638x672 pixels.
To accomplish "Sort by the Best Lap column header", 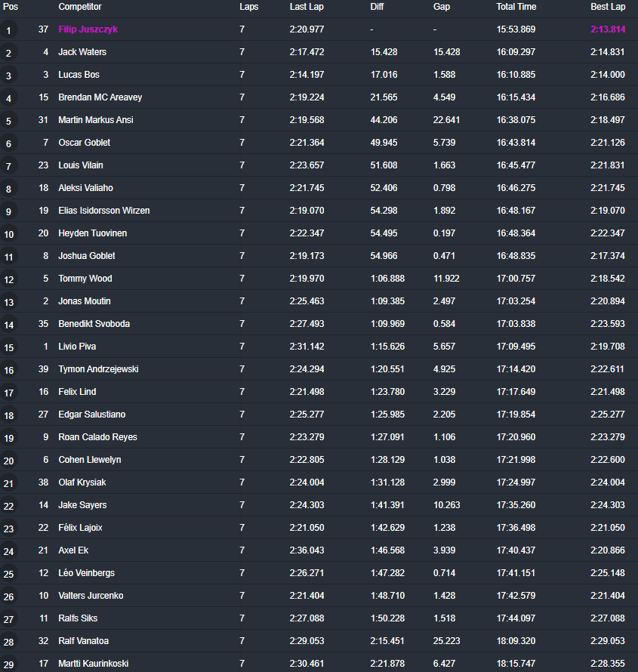I will [x=608, y=7].
